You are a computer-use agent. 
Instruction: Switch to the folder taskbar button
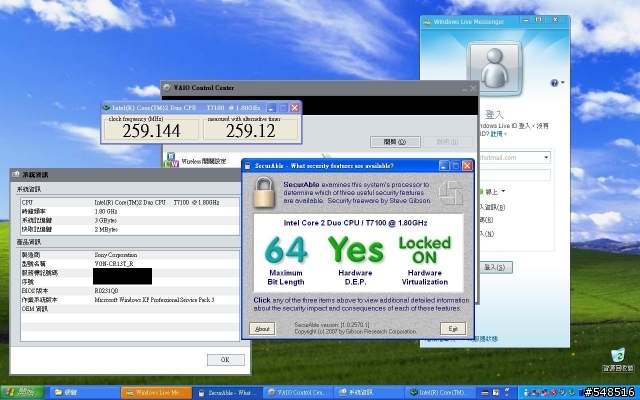[x=85, y=393]
